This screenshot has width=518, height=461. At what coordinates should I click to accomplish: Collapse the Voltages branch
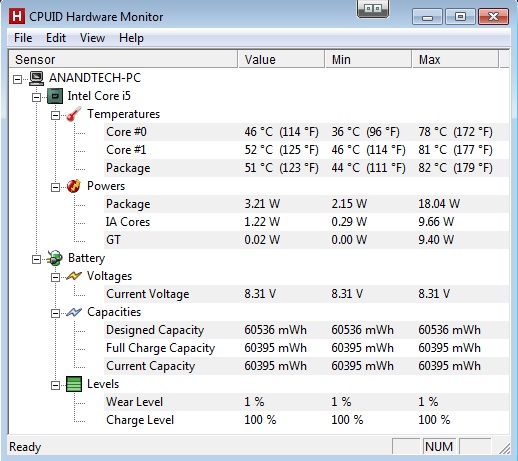coord(55,277)
